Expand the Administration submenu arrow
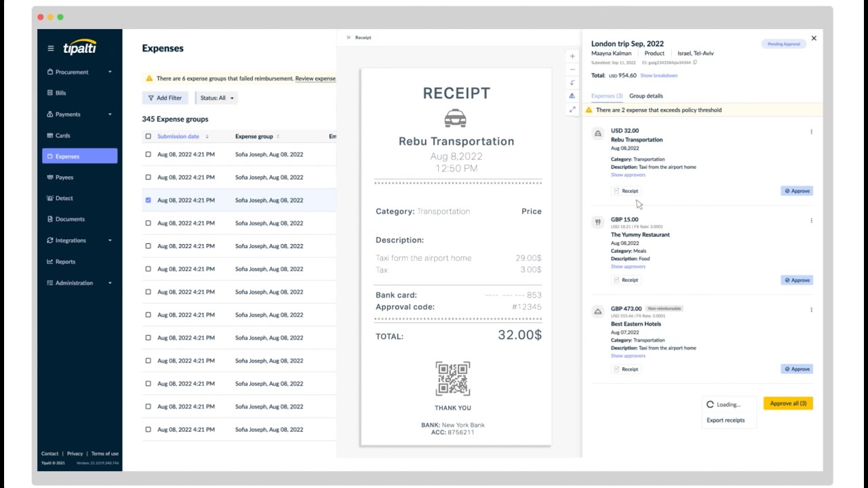This screenshot has height=488, width=868. (x=110, y=283)
